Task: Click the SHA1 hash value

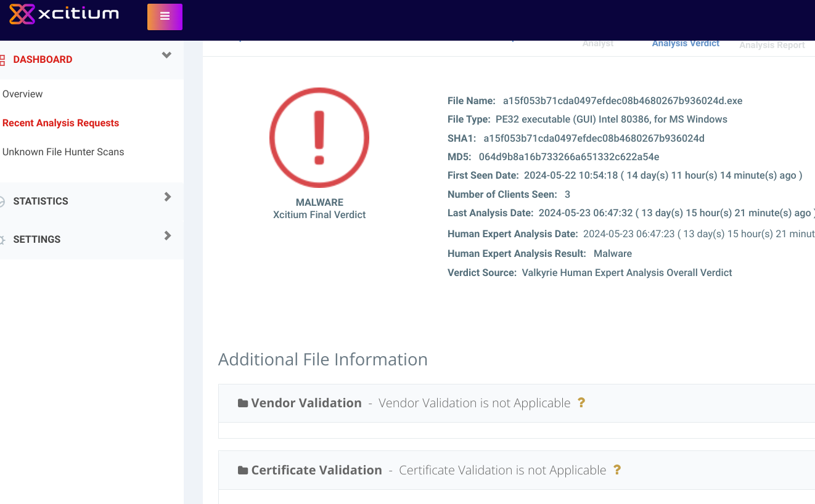Action: 594,139
